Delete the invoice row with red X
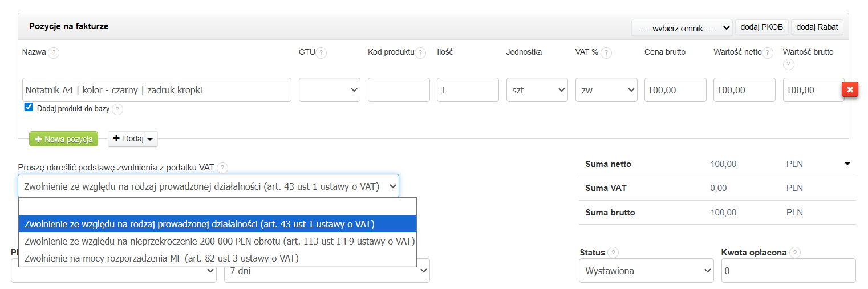The image size is (868, 289). (x=850, y=89)
